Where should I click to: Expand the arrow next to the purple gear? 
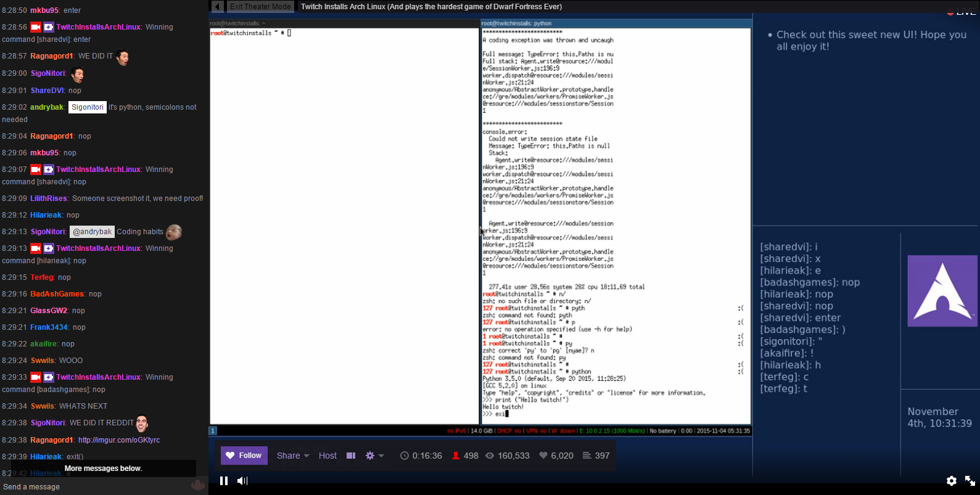[381, 456]
